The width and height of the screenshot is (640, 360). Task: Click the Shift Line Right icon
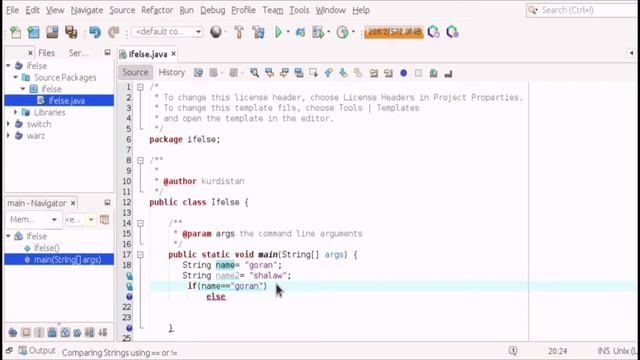tap(388, 73)
